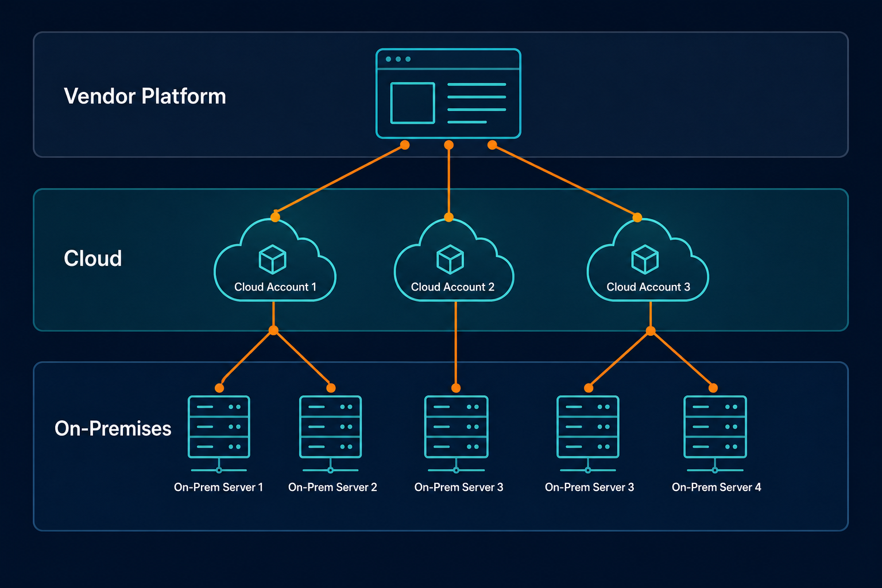Click the 'Cloud Account 3' label
This screenshot has width=882, height=588.
click(648, 287)
